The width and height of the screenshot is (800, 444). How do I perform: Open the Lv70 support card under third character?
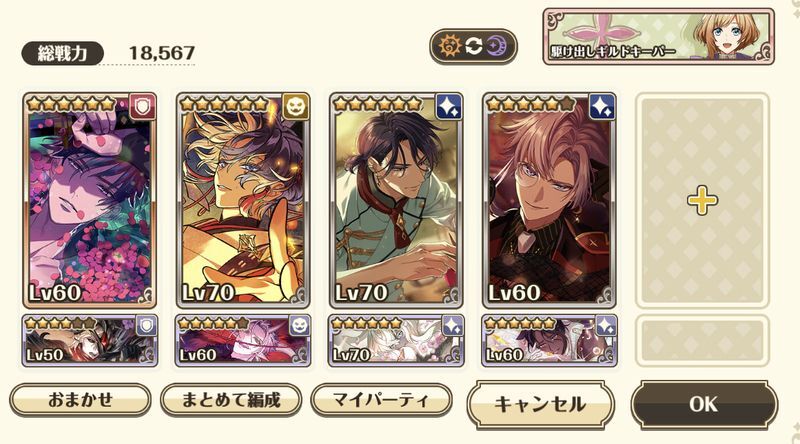point(396,340)
